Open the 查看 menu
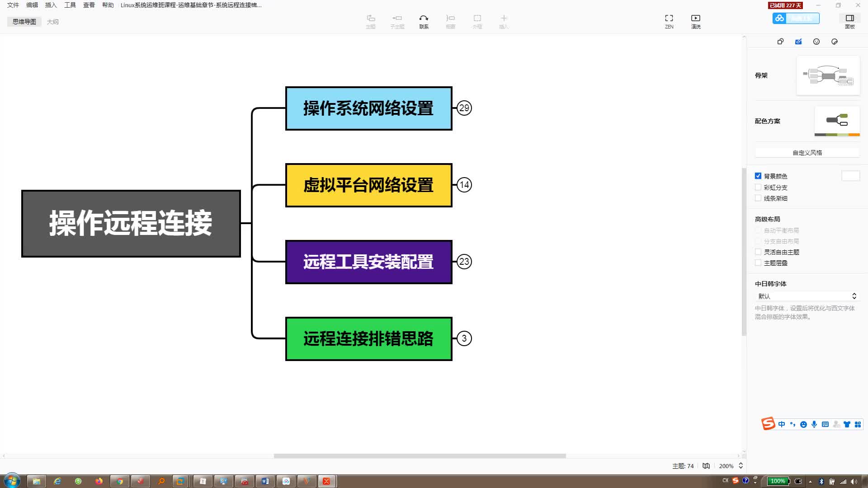 pyautogui.click(x=89, y=5)
